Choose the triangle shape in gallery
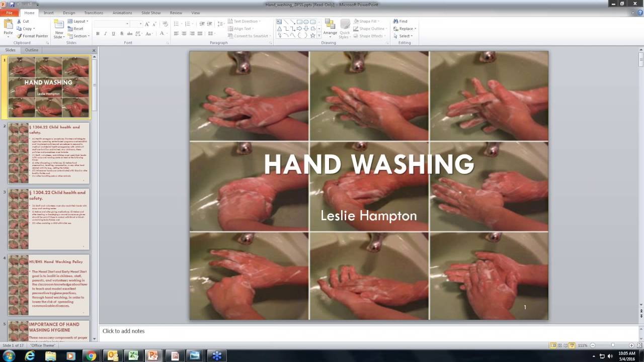This screenshot has width=644, height=362. tap(280, 29)
